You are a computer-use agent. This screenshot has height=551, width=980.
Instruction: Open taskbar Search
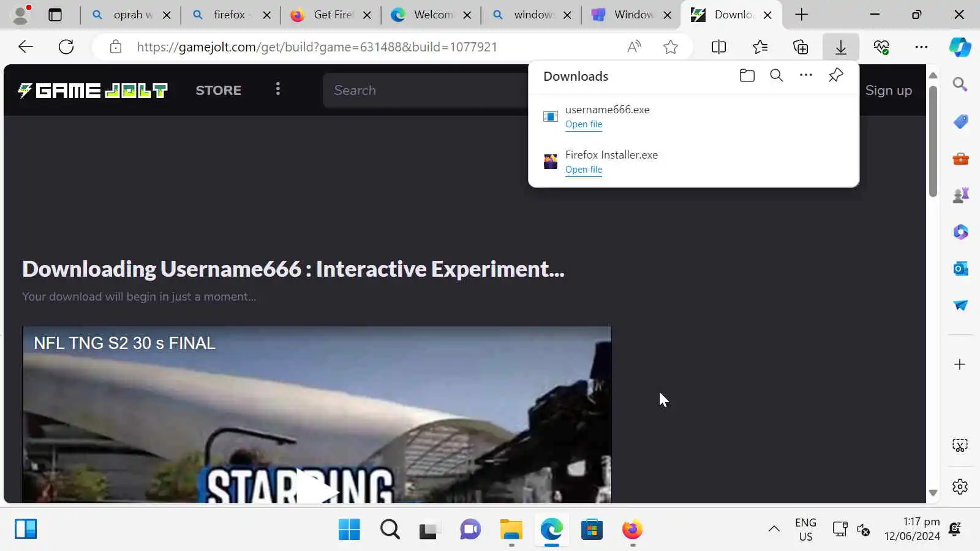390,530
